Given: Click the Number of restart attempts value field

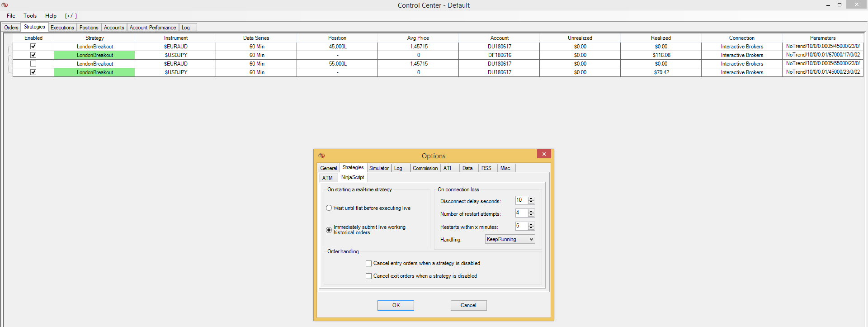Looking at the screenshot, I should [521, 213].
